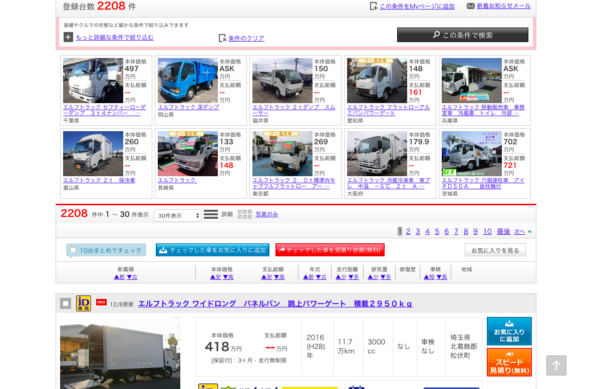Jump to the last page (最後) link
The image size is (600, 389).
coord(503,231)
